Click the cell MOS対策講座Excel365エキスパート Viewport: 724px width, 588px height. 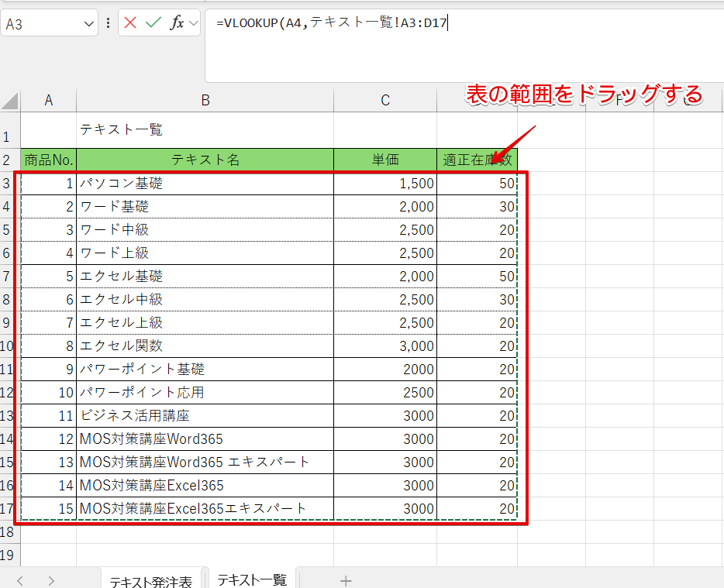(205, 508)
